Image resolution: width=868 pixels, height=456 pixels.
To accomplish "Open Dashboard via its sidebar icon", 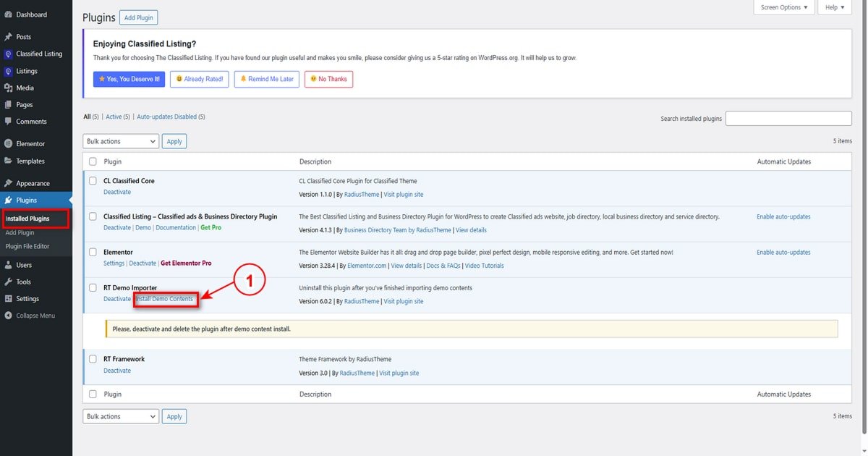I will [x=8, y=14].
